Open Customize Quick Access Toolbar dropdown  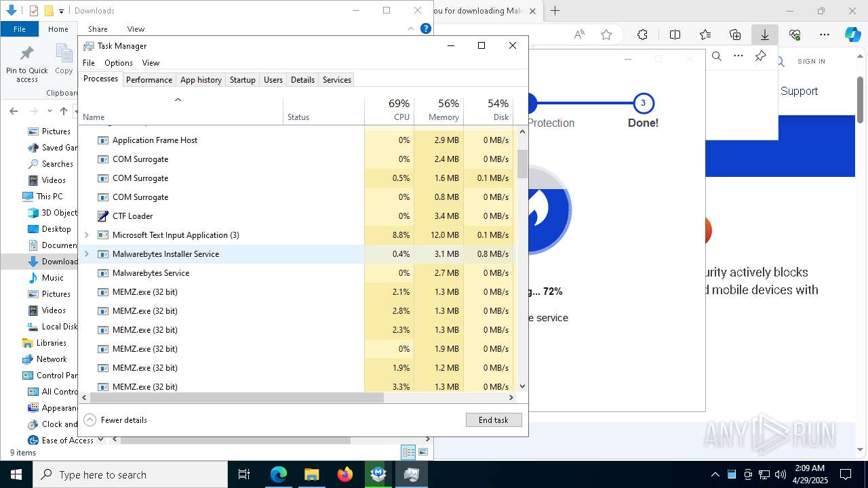(61, 11)
